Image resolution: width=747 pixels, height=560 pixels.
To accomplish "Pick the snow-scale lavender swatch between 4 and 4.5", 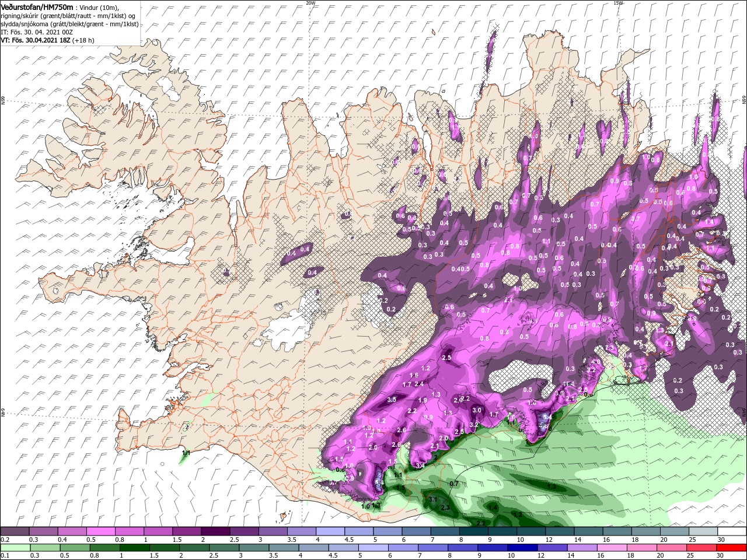I will (x=330, y=531).
